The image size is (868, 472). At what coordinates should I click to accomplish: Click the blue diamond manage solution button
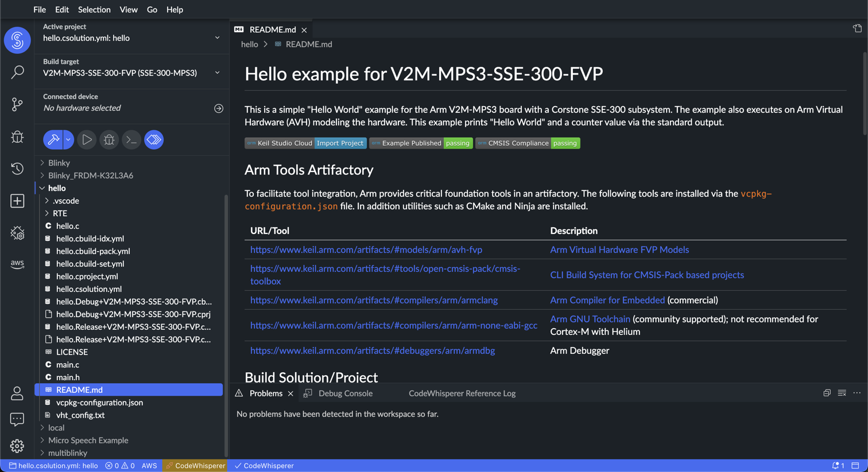[154, 139]
